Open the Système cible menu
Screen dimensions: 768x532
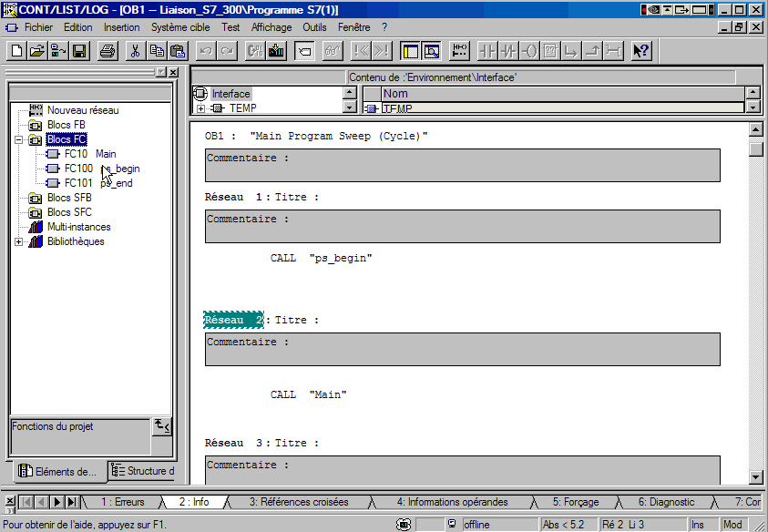tap(180, 27)
